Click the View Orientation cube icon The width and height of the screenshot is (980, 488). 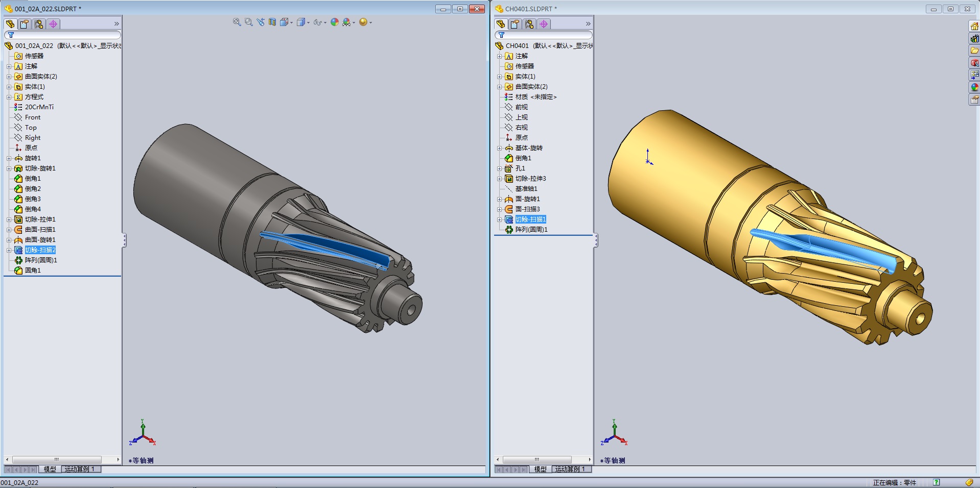tap(284, 22)
